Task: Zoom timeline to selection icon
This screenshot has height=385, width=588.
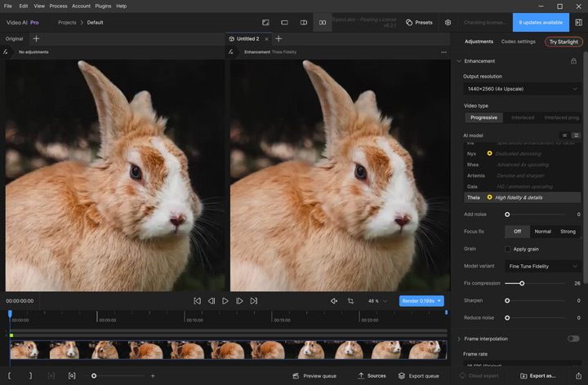Action: pyautogui.click(x=72, y=376)
